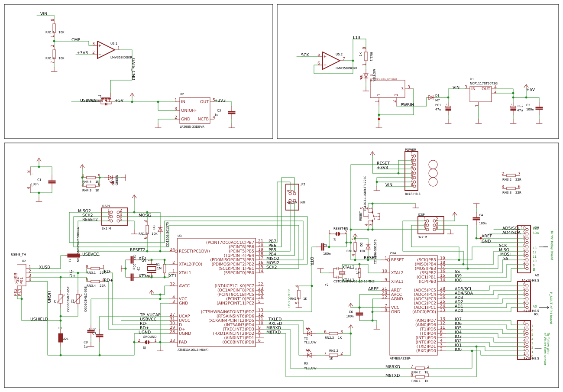The height and width of the screenshot is (392, 563).
Task: Click the ICSP1 3x2 header connector
Action: (115, 217)
